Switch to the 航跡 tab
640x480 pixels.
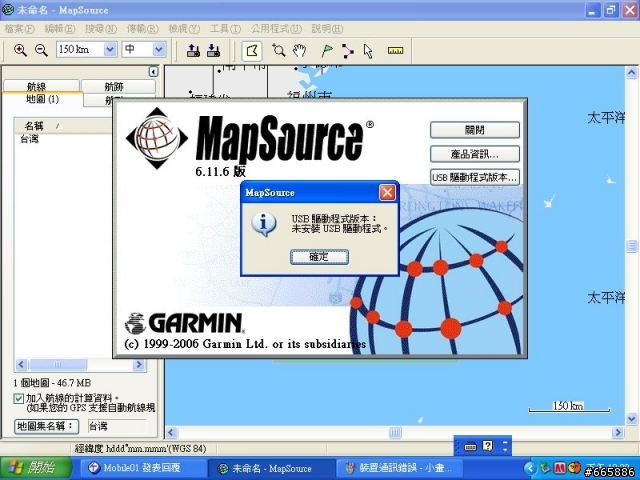click(118, 86)
